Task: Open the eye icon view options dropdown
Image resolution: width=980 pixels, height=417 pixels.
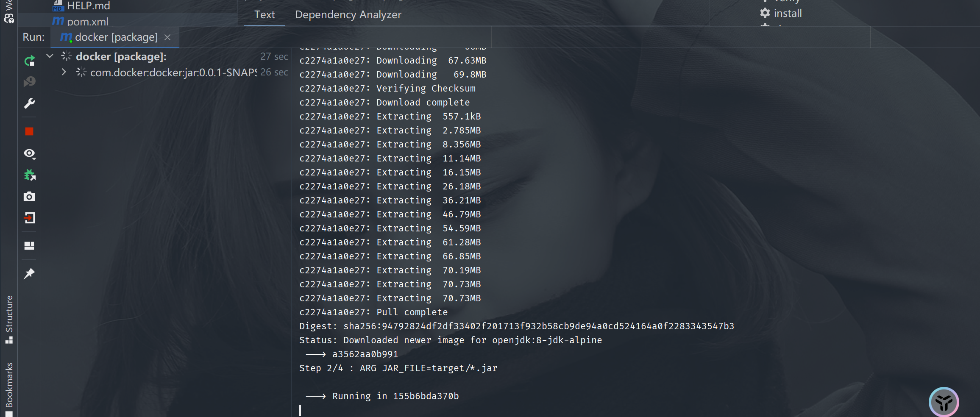Action: point(29,153)
